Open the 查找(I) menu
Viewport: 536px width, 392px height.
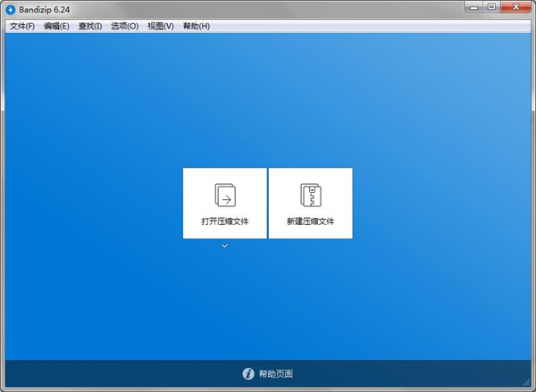[90, 26]
